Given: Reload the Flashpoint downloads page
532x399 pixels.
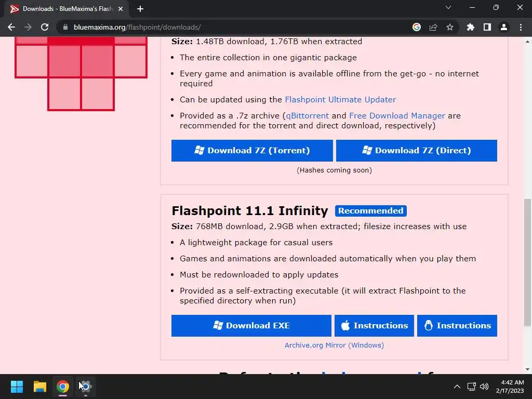Looking at the screenshot, I should [x=45, y=27].
